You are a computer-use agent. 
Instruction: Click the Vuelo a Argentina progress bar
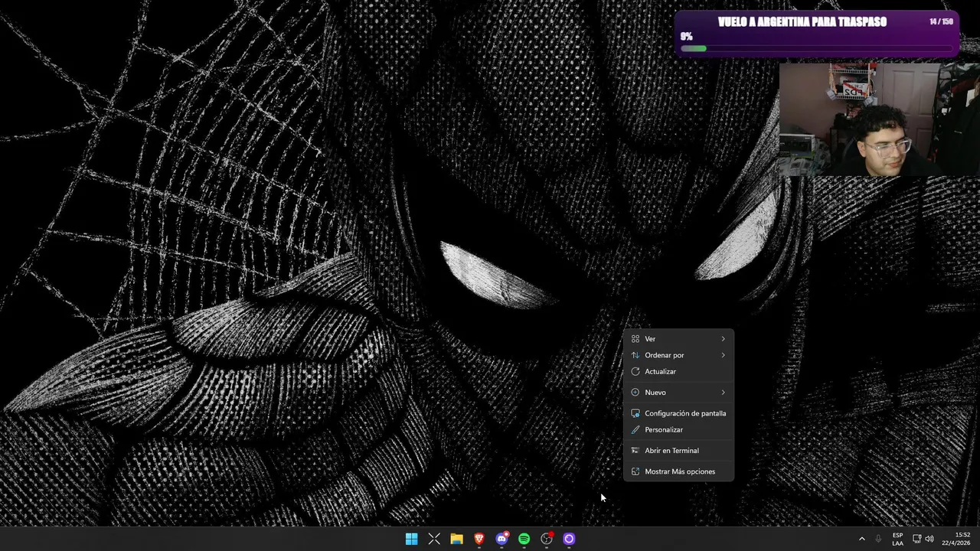[818, 48]
